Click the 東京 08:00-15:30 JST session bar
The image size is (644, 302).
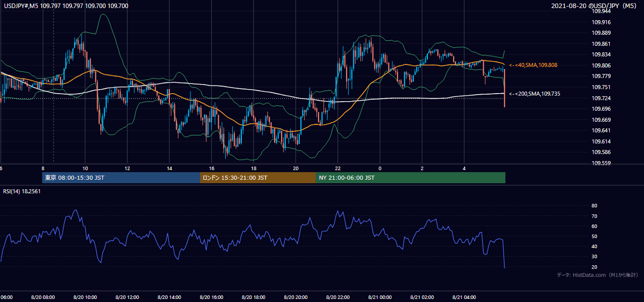click(121, 178)
